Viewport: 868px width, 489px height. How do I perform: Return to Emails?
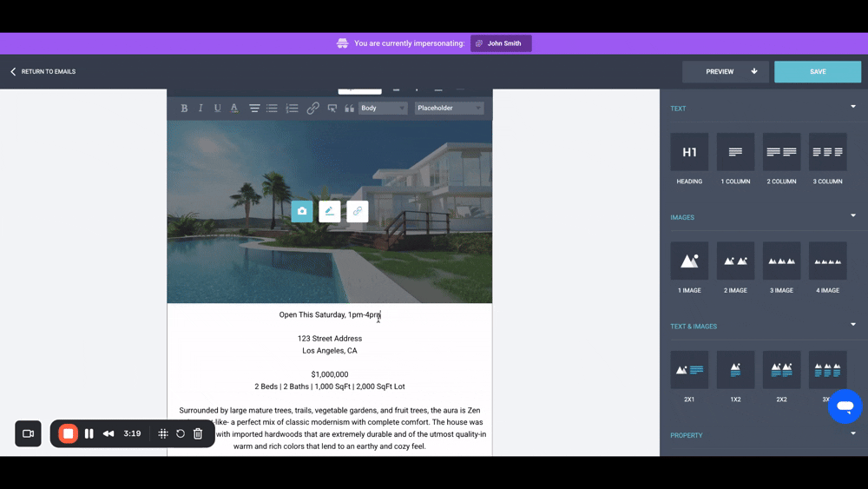43,71
